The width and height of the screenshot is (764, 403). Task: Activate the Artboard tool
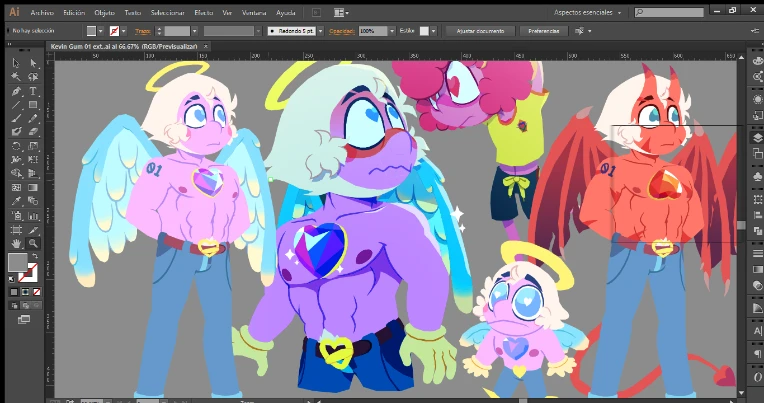tap(16, 230)
